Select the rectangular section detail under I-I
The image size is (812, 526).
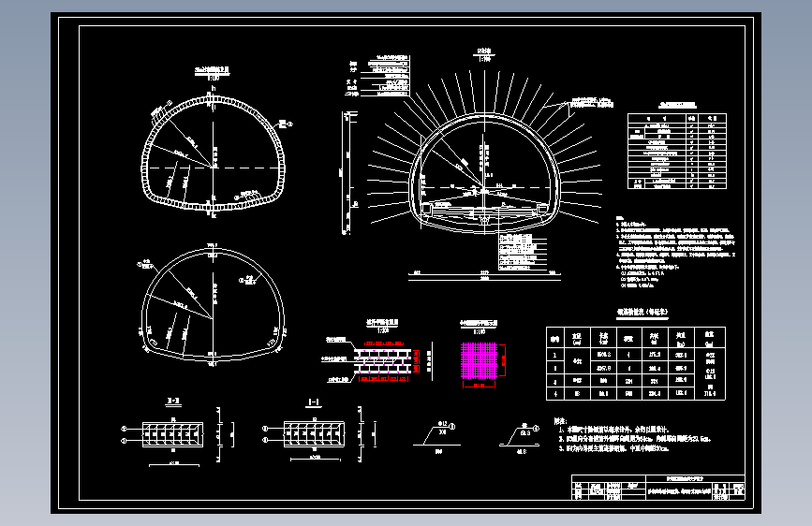click(x=315, y=434)
